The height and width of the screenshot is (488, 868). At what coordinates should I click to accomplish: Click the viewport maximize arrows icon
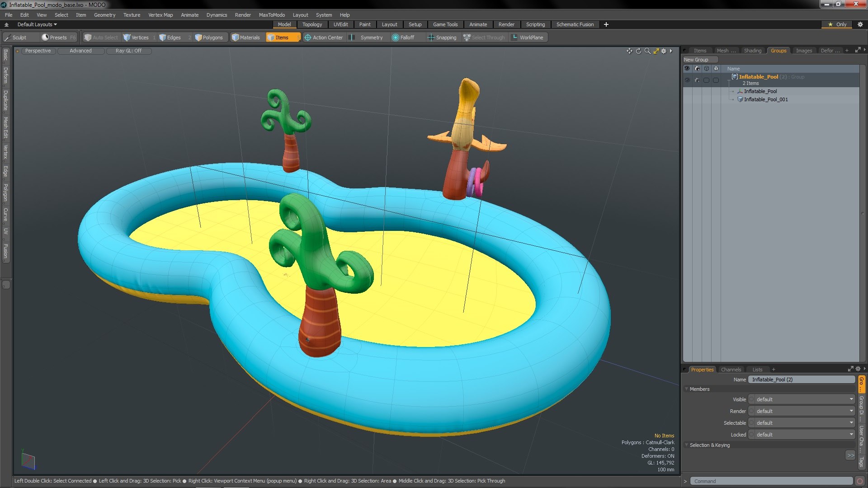coord(656,51)
